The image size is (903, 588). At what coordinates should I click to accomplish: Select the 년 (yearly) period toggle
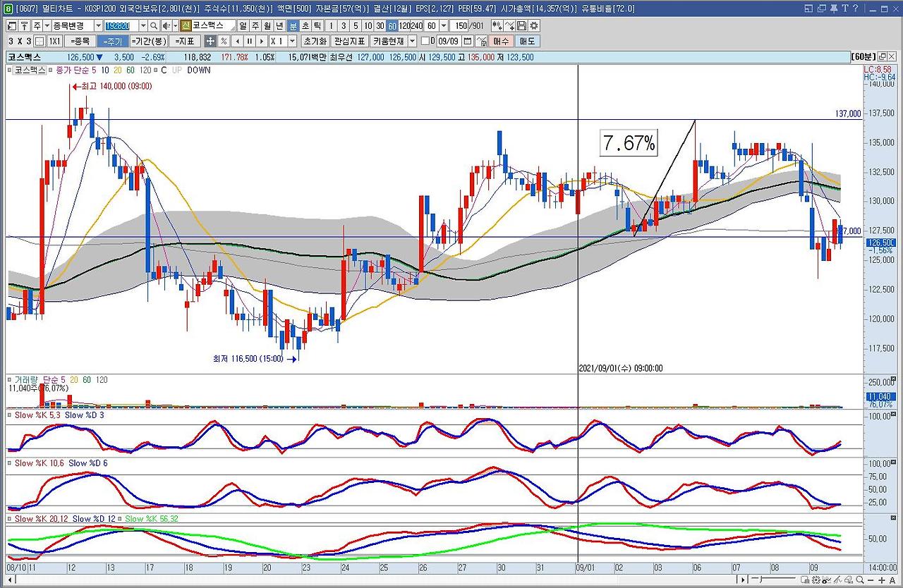pos(280,26)
